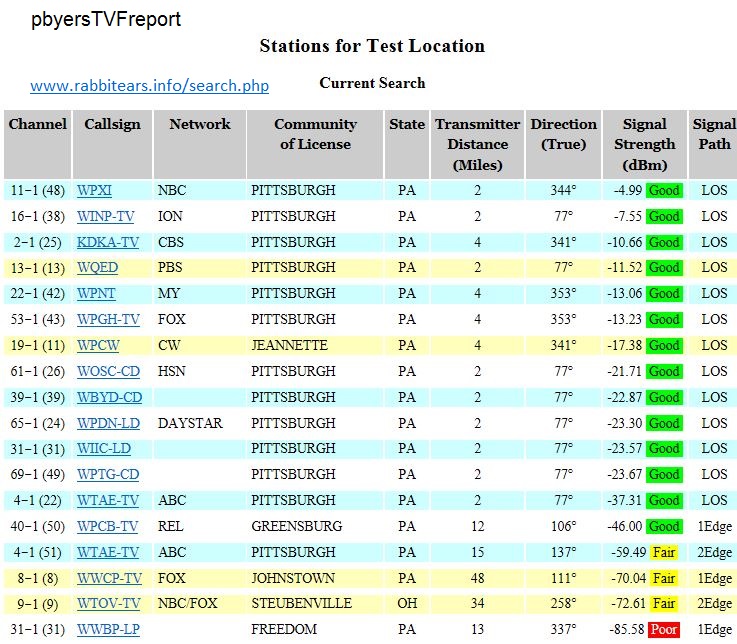
Task: Open the WBYD-CD callsign link
Action: point(108,398)
